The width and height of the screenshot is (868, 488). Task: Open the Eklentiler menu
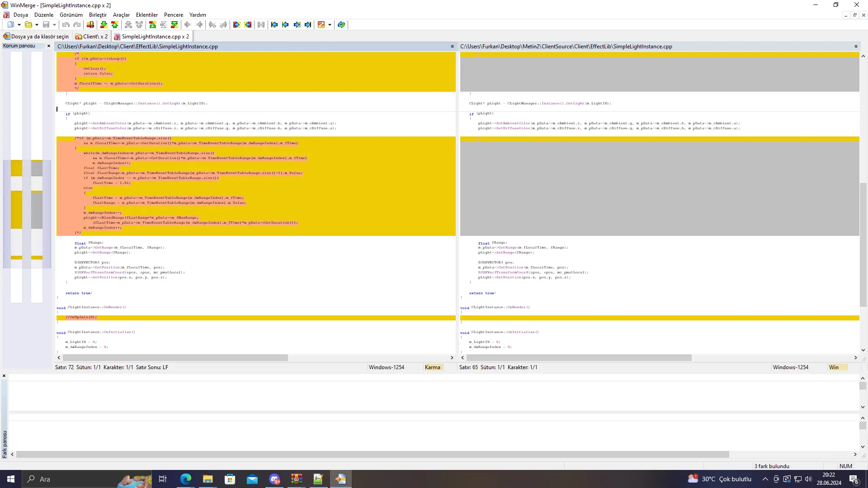point(147,15)
